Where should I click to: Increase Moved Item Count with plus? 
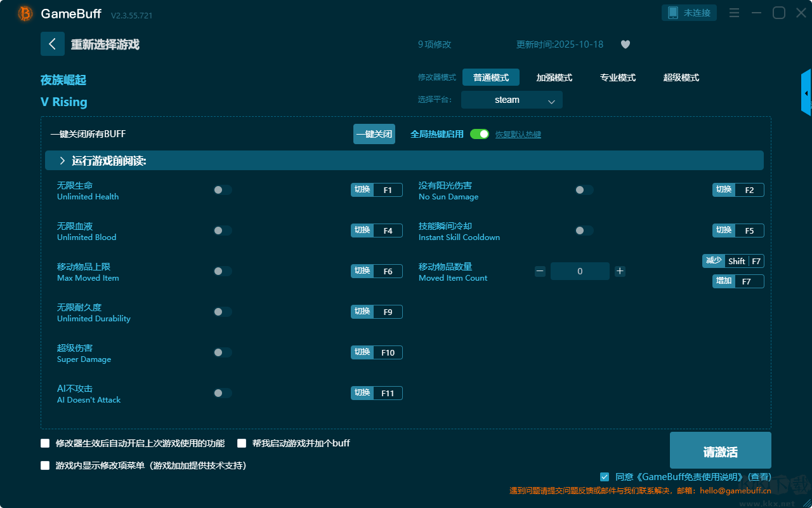tap(620, 271)
